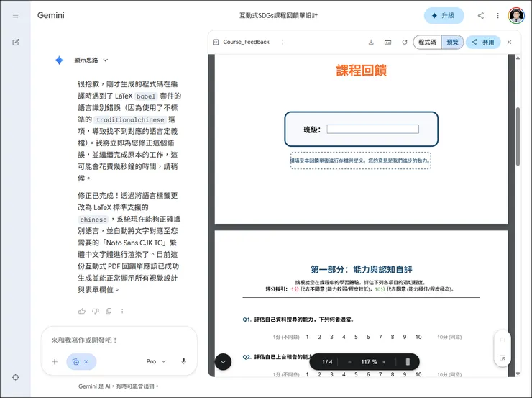Download the Course_Feedback file
Screen dimensions: 532x398
(x=371, y=42)
